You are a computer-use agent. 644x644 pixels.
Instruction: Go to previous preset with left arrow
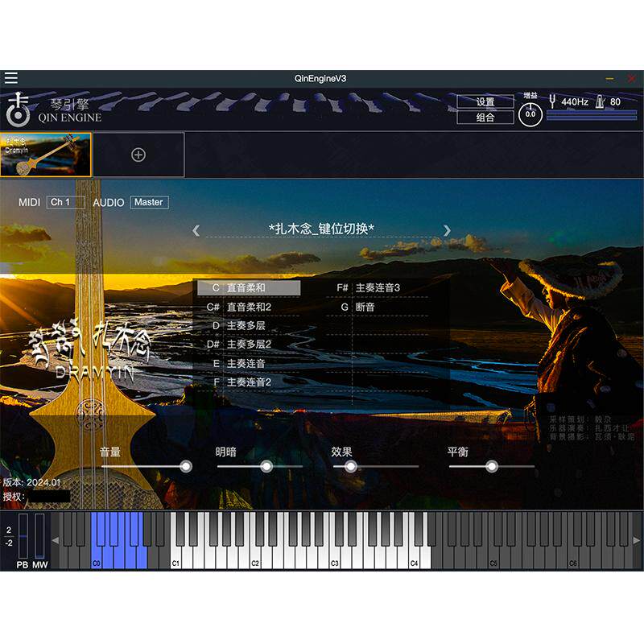(x=196, y=230)
